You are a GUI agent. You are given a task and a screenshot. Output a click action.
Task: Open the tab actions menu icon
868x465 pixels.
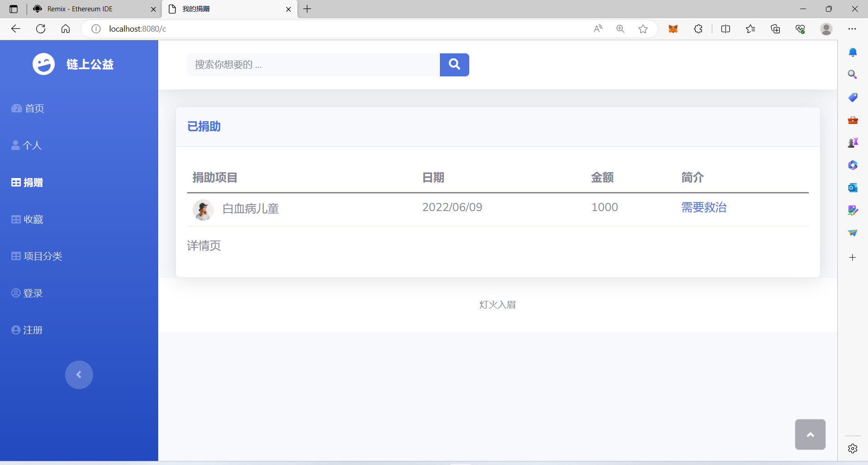tap(14, 9)
